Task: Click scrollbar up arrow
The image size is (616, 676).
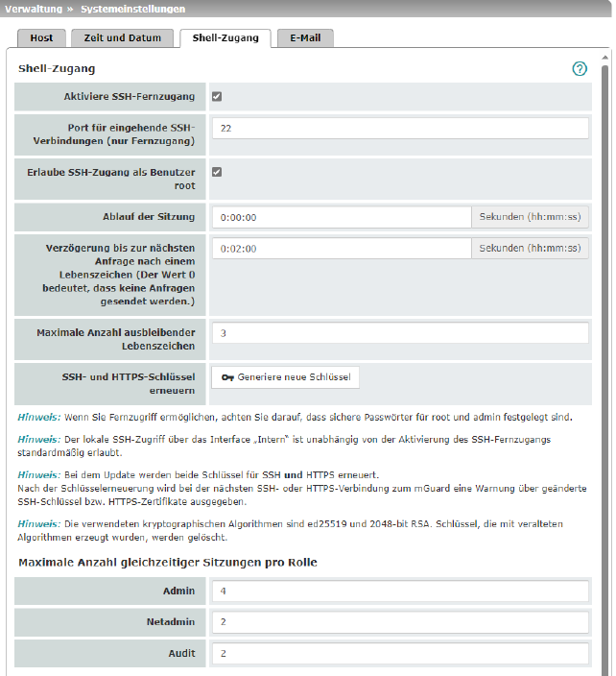Action: [604, 58]
